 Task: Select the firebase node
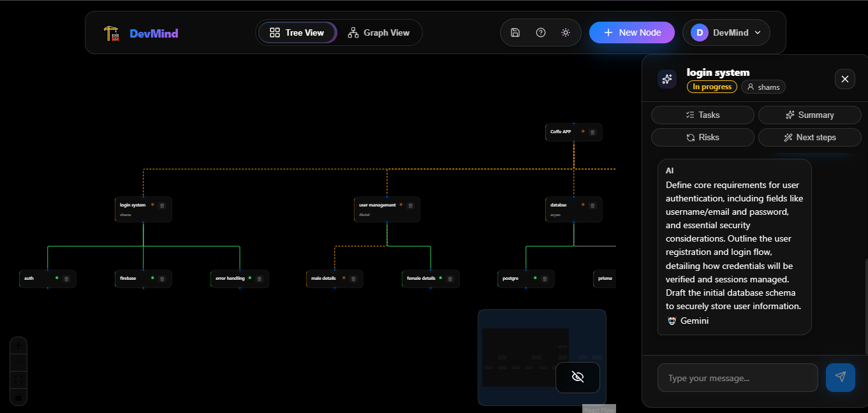[x=143, y=279]
